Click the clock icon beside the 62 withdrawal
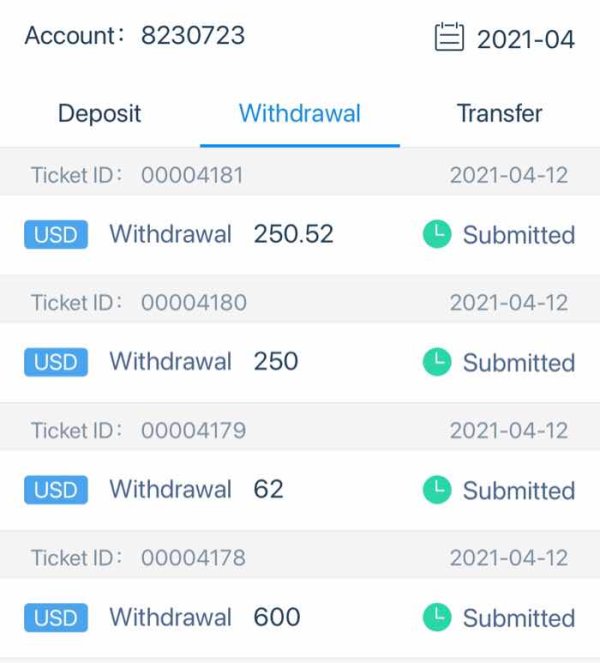 point(437,490)
